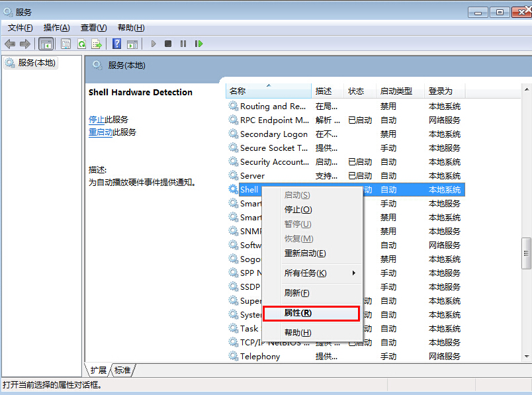The height and width of the screenshot is (395, 532).
Task: Switch to the 标准 tab
Action: pos(122,371)
